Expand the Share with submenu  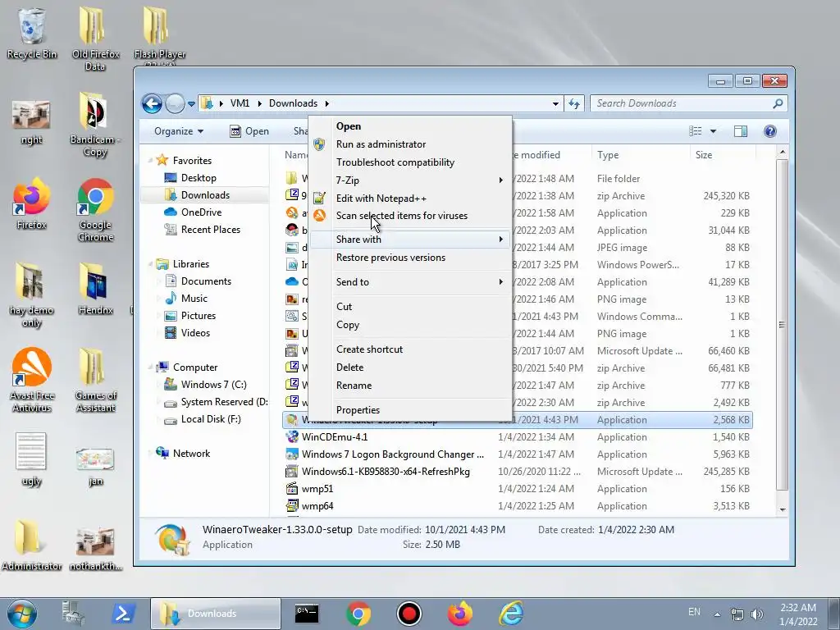[x=410, y=240]
